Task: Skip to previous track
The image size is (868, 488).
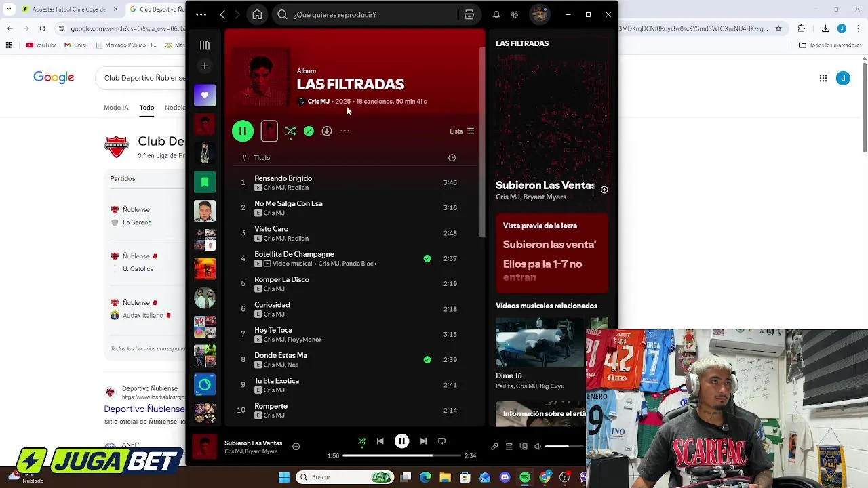Action: tap(380, 441)
